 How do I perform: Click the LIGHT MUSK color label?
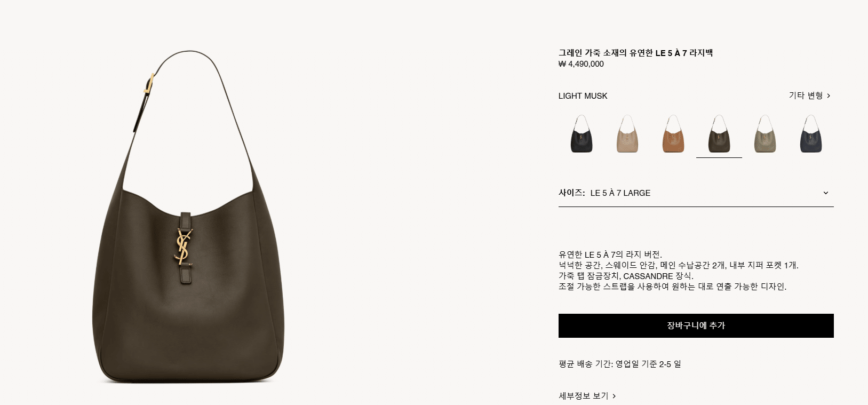(583, 96)
